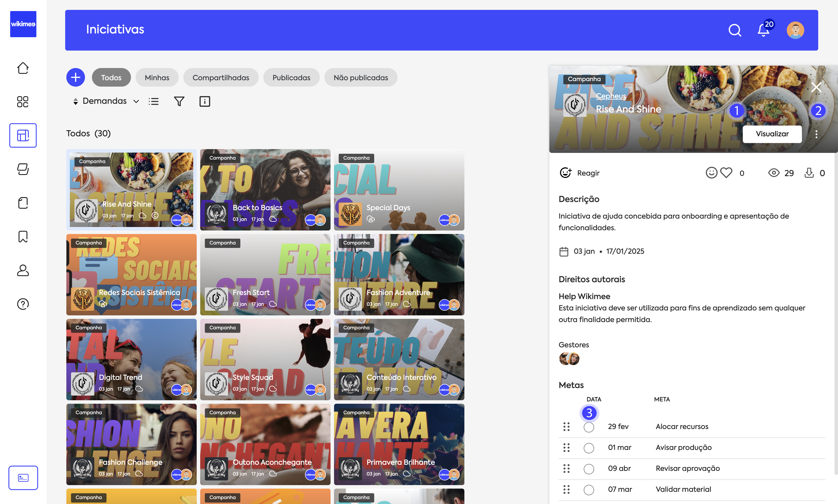The height and width of the screenshot is (504, 838).
Task: Click the Reagir smiley icon
Action: point(566,173)
